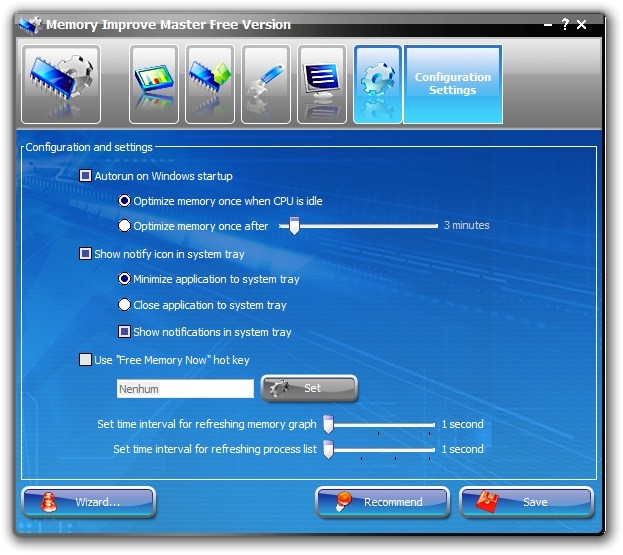Viewport: 623px width, 555px height.
Task: Adjust the optimize-after minutes slider
Action: point(294,226)
